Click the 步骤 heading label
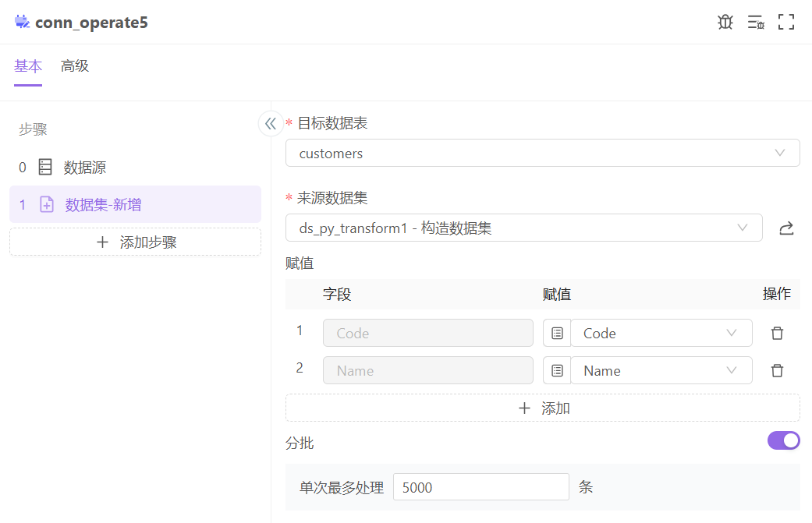 [33, 129]
